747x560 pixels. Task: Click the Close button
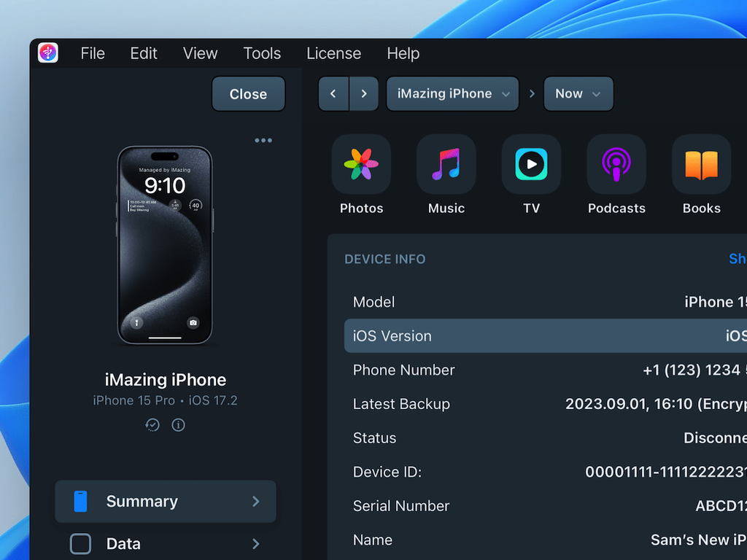[x=248, y=93]
